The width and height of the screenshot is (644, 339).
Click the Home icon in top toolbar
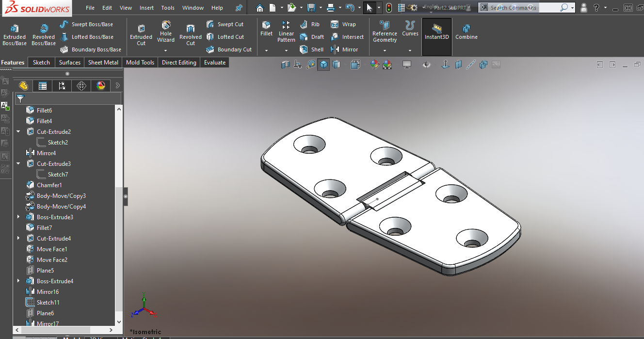coord(260,8)
